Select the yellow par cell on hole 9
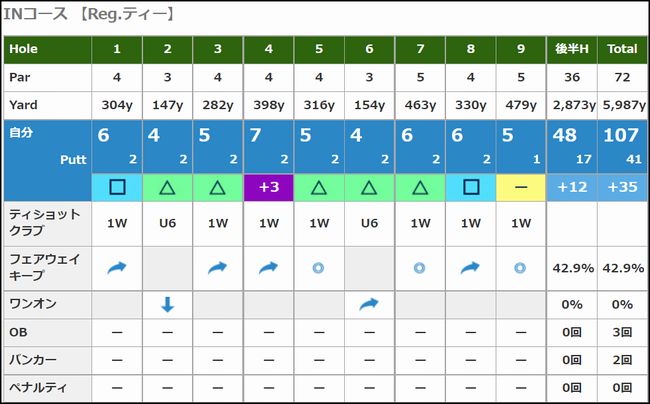Screen dimensions: 650x404 coord(521,186)
